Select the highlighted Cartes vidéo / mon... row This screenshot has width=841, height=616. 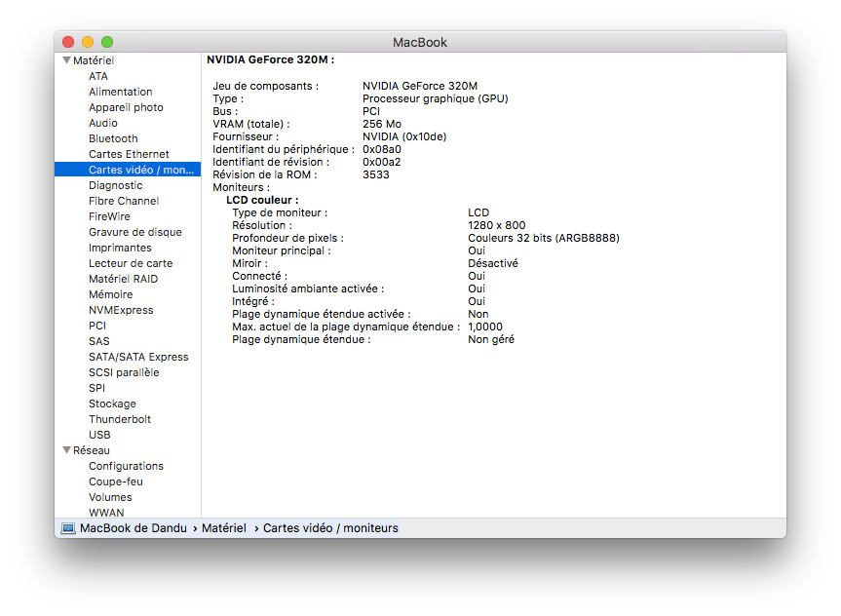click(x=128, y=170)
